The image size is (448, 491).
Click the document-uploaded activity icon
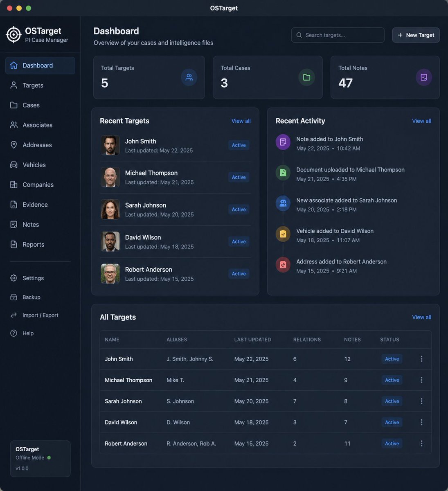click(x=283, y=173)
